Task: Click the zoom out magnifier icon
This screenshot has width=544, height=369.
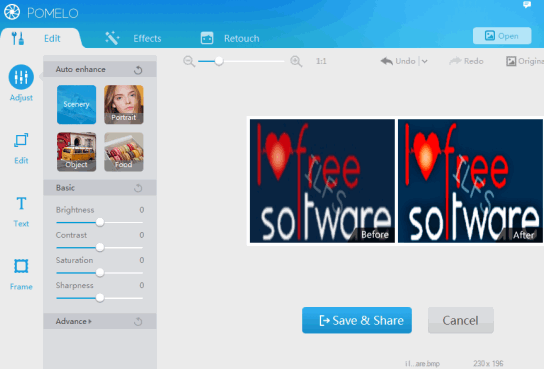Action: [189, 61]
